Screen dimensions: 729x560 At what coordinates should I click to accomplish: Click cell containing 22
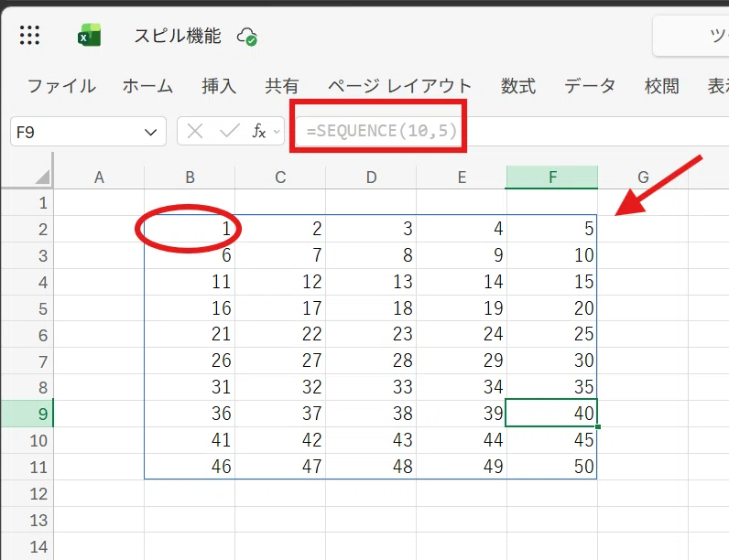click(x=280, y=334)
